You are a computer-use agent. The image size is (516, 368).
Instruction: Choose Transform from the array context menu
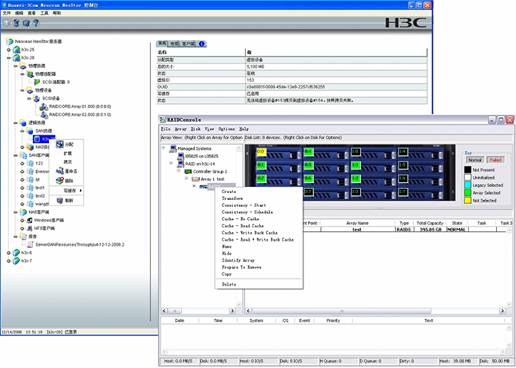pos(233,199)
